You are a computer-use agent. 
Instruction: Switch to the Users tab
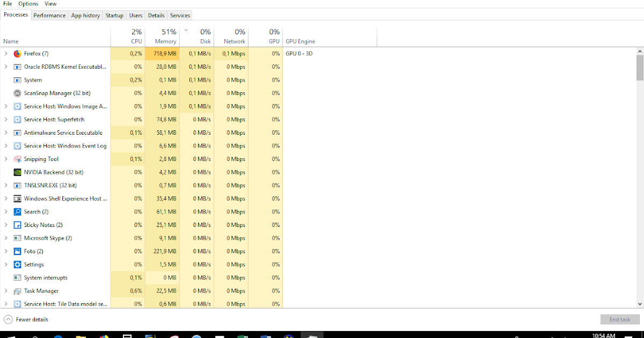point(136,16)
